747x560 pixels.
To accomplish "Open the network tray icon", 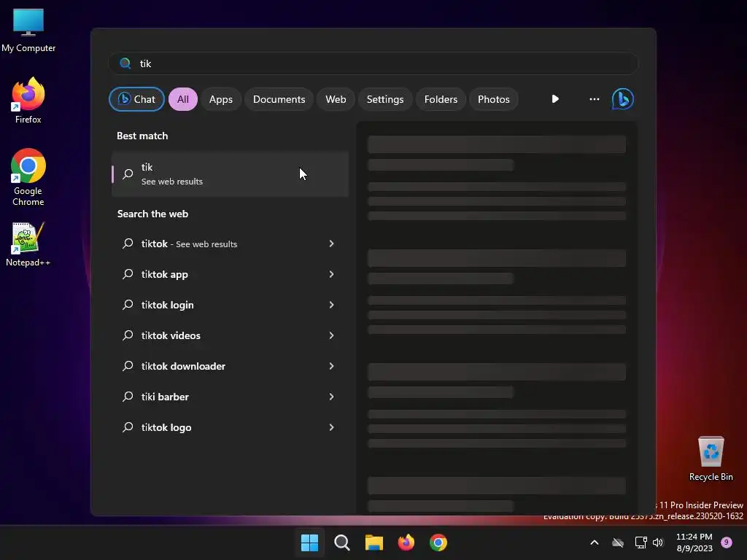I will tap(640, 542).
